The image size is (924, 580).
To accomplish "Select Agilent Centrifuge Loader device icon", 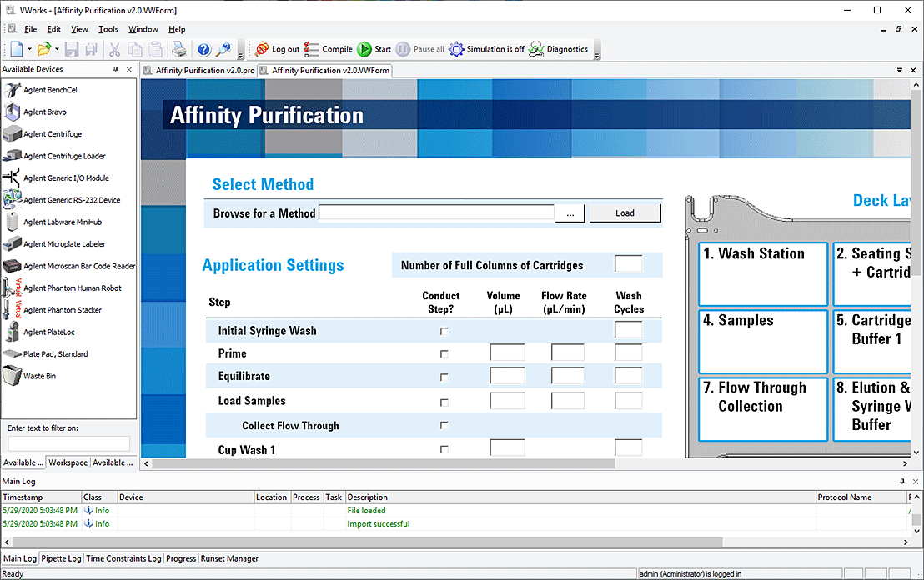I will (x=13, y=156).
